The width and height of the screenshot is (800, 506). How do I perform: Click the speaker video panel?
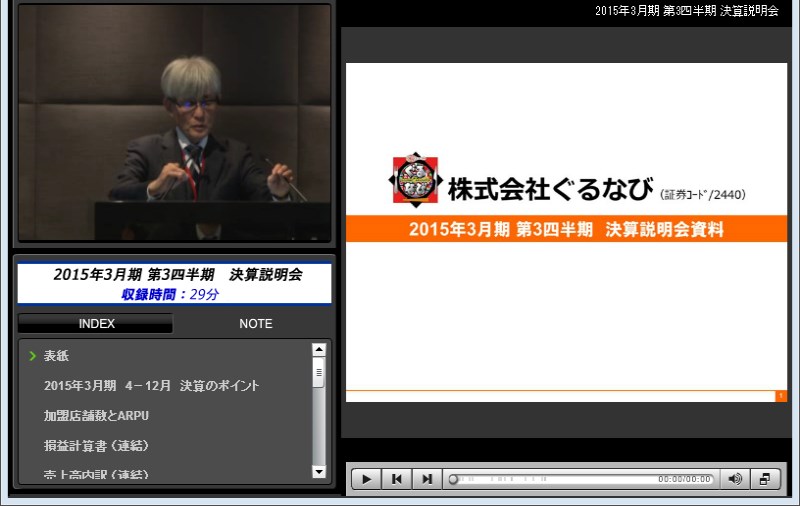[174, 122]
